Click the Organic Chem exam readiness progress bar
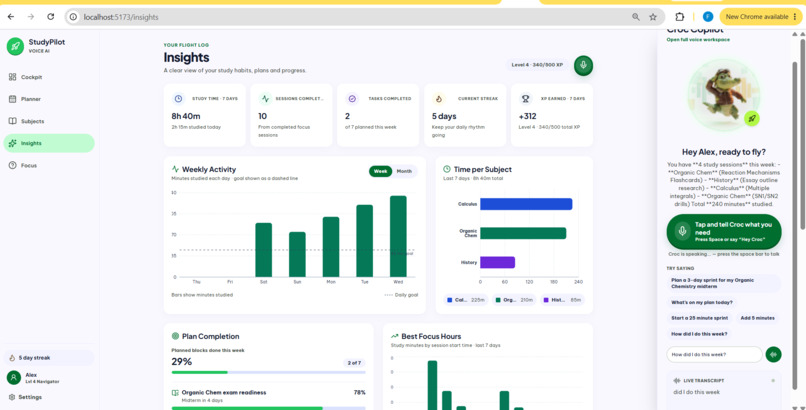 pyautogui.click(x=268, y=408)
